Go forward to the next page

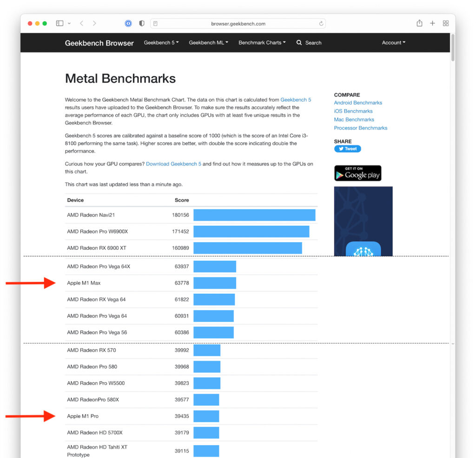point(94,23)
